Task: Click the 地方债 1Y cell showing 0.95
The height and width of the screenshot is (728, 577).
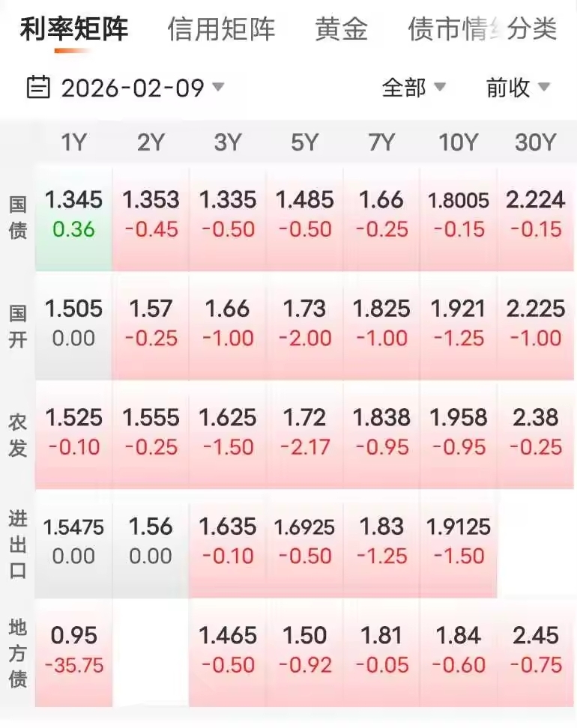Action: coord(73,649)
